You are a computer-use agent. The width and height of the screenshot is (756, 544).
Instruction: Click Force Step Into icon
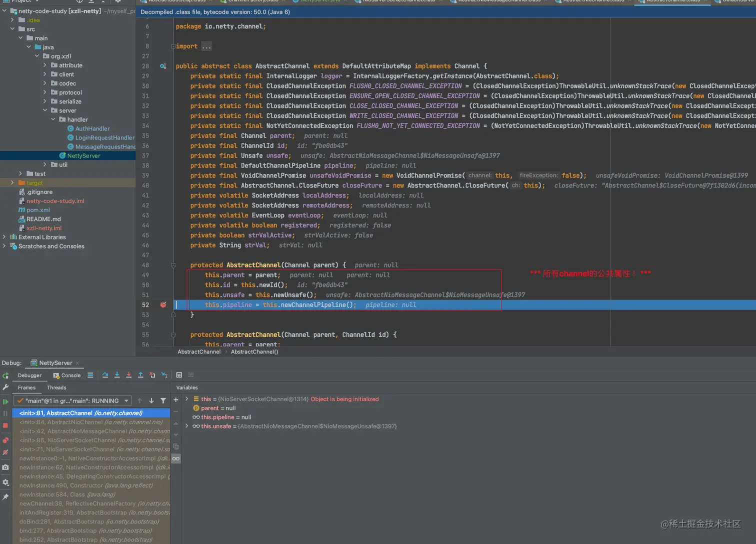tap(128, 375)
